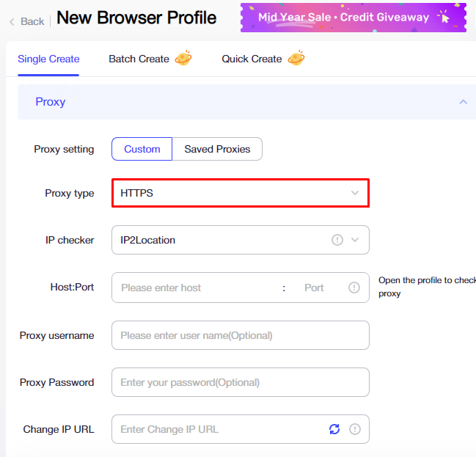This screenshot has height=457, width=476.
Task: Collapse the Proxy section chevron
Action: point(463,102)
